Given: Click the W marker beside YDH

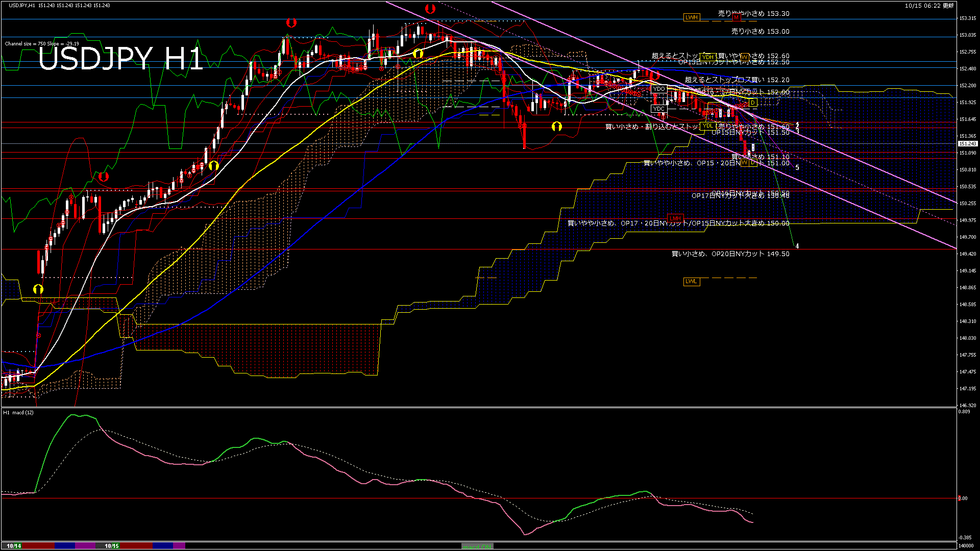Looking at the screenshot, I should [x=744, y=57].
